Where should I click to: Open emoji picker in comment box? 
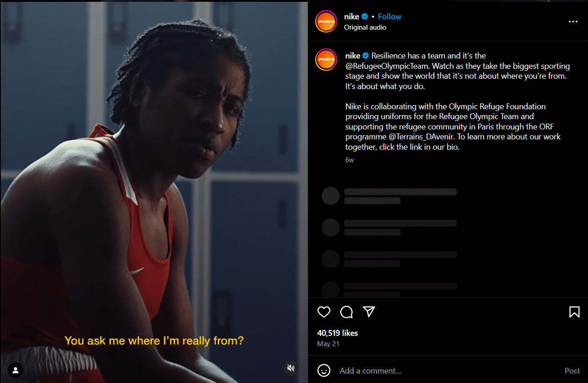click(324, 370)
